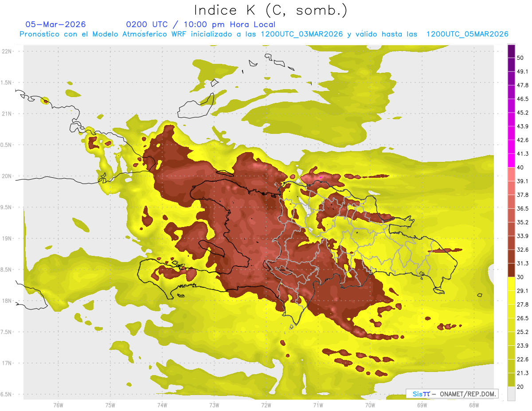Click the colorbar value '33.9'
The height and width of the screenshot is (411, 532).
pyautogui.click(x=523, y=236)
